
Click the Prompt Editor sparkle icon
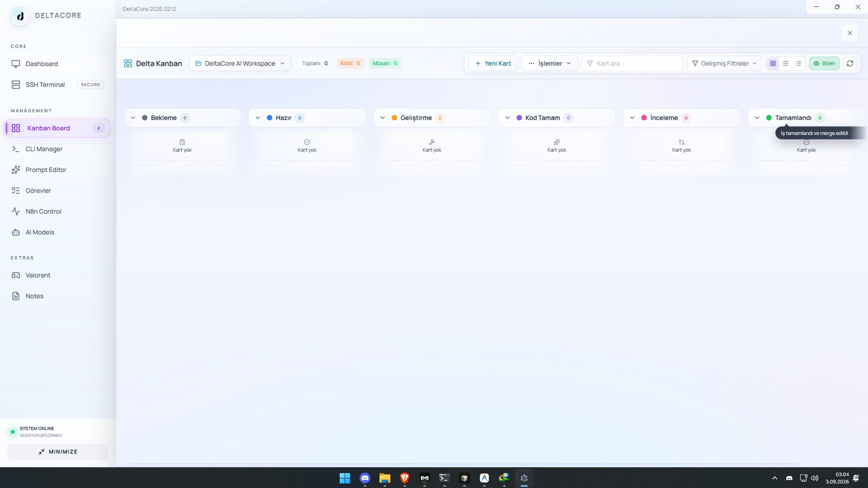[16, 170]
